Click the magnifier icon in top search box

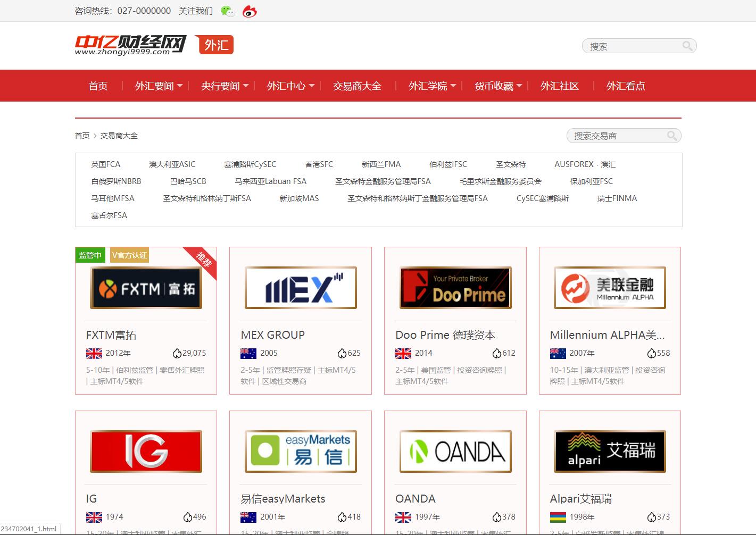pyautogui.click(x=687, y=46)
